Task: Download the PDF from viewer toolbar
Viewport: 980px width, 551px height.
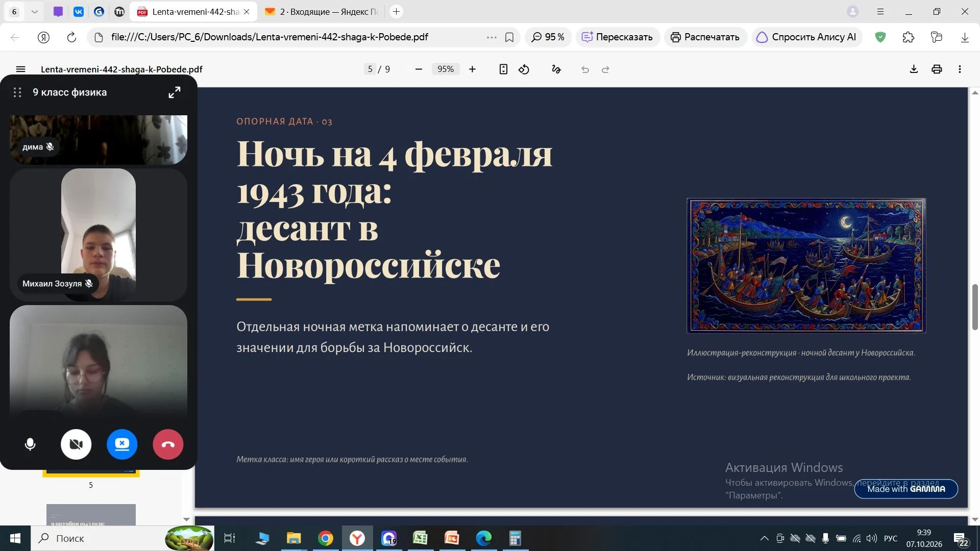Action: [914, 69]
